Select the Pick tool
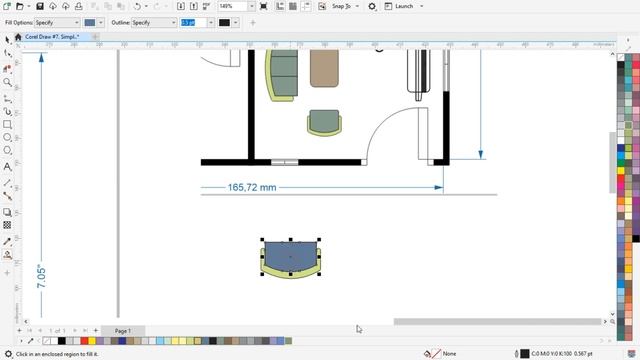 point(7,40)
